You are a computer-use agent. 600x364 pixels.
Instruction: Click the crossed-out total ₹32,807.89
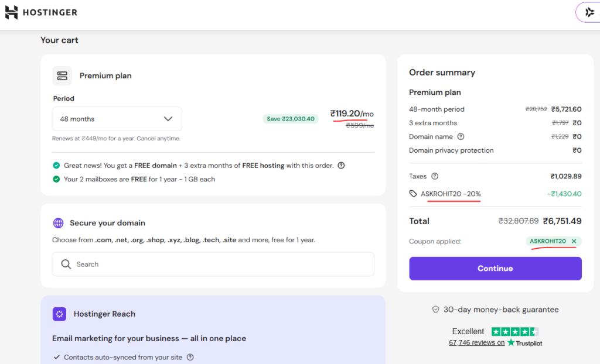point(518,221)
